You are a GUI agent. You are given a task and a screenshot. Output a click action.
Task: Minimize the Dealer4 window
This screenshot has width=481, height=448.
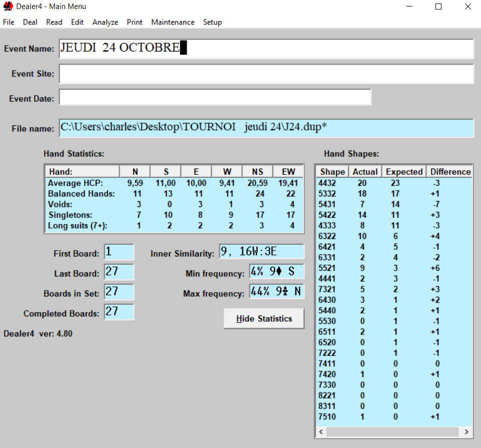tap(409, 6)
